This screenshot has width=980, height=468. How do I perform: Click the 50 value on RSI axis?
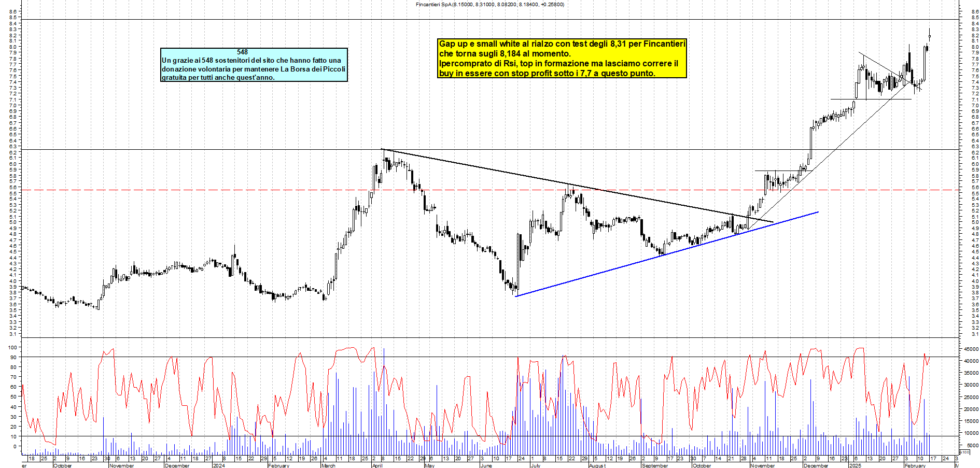[x=13, y=397]
